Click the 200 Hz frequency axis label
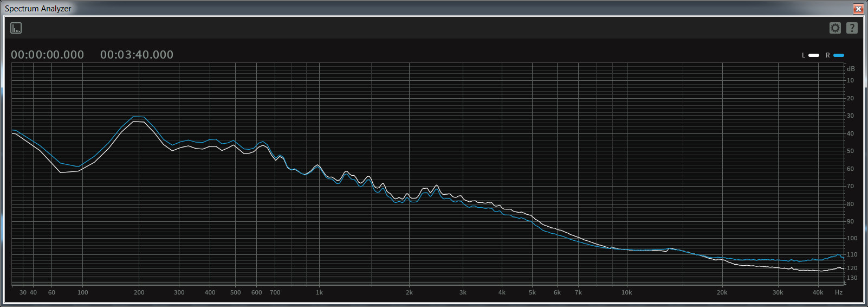 point(139,292)
